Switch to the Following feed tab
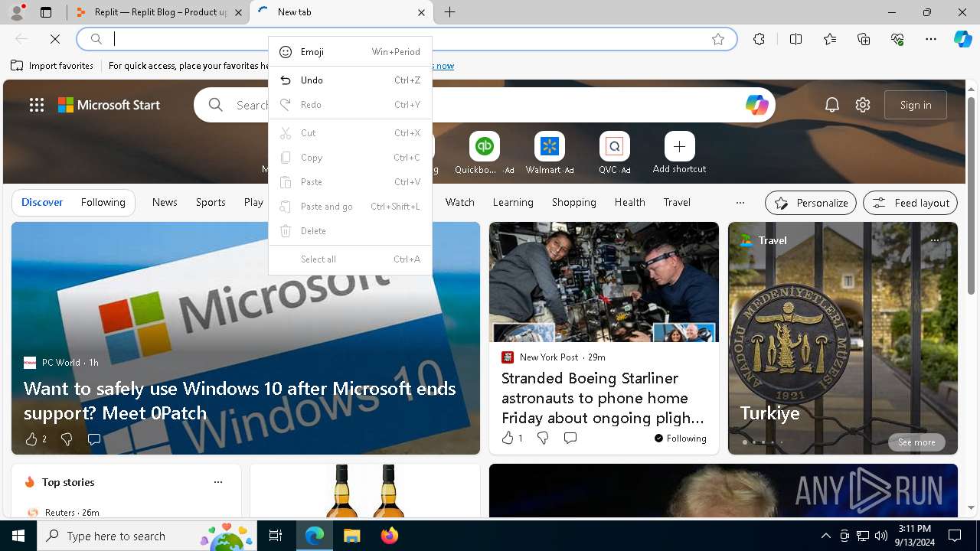This screenshot has height=551, width=980. click(103, 203)
